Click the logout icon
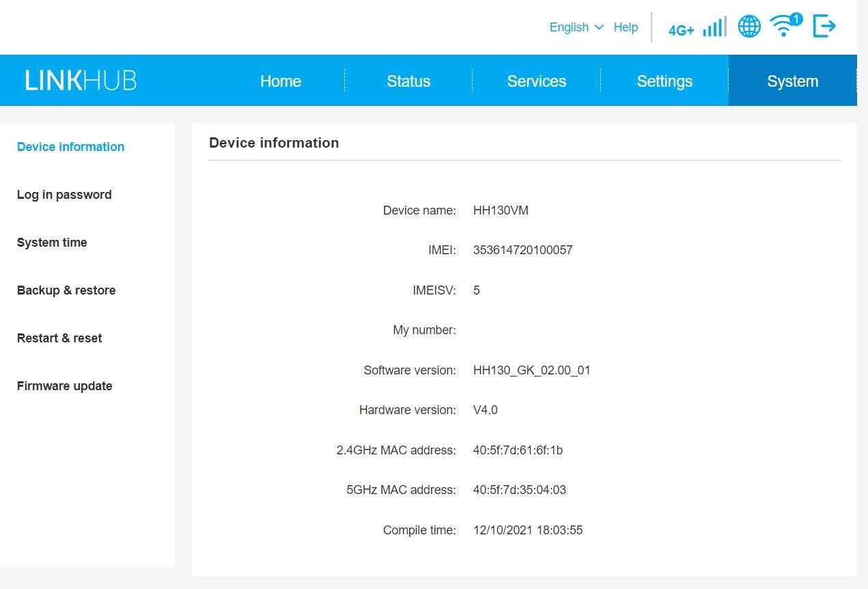This screenshot has height=589, width=868. coord(824,27)
